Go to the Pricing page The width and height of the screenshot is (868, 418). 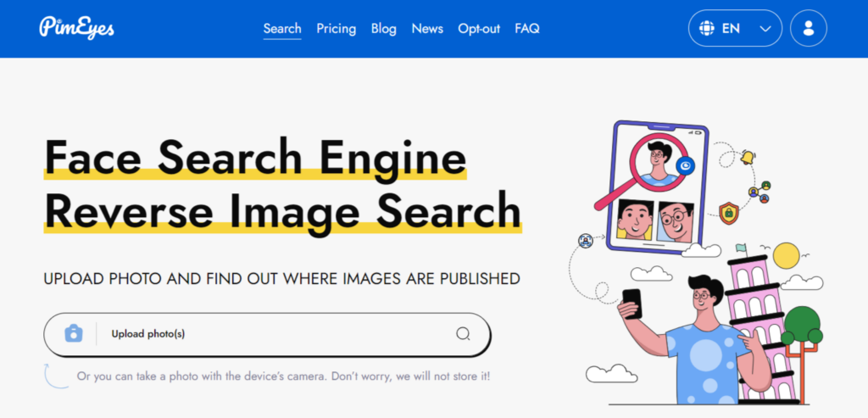[x=336, y=29]
